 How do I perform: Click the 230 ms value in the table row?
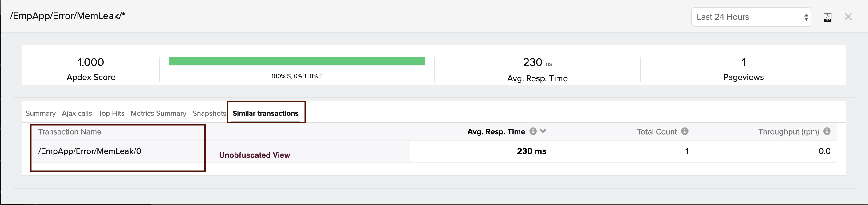click(531, 151)
